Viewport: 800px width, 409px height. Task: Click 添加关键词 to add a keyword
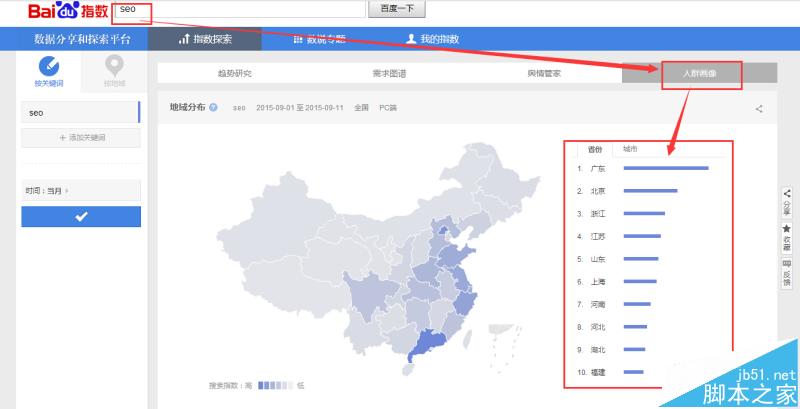click(81, 138)
